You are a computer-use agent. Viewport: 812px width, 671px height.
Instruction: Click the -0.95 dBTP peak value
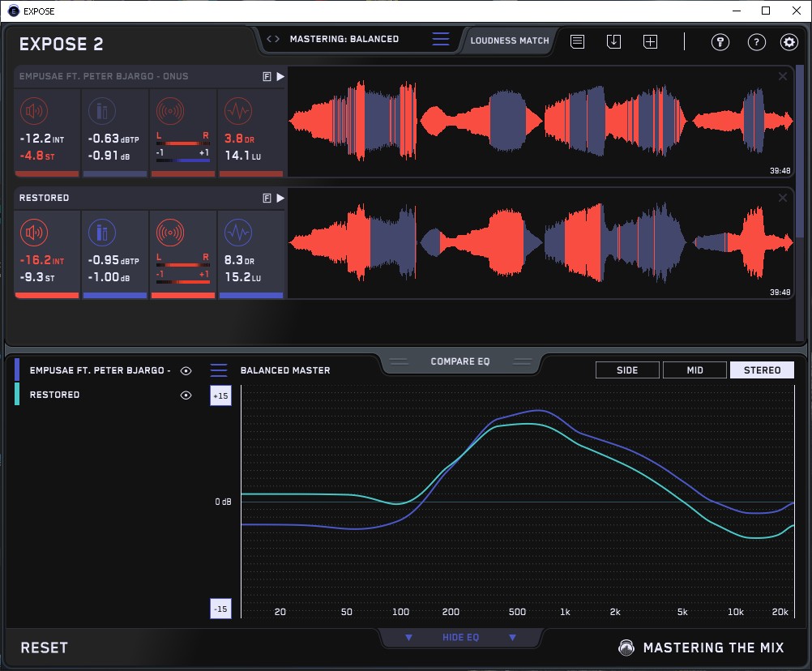113,260
